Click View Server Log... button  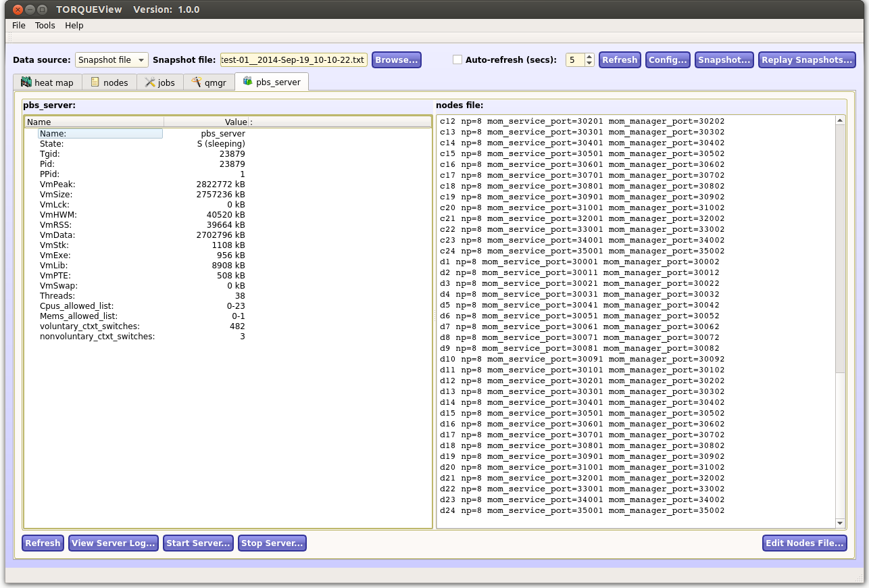(x=114, y=543)
